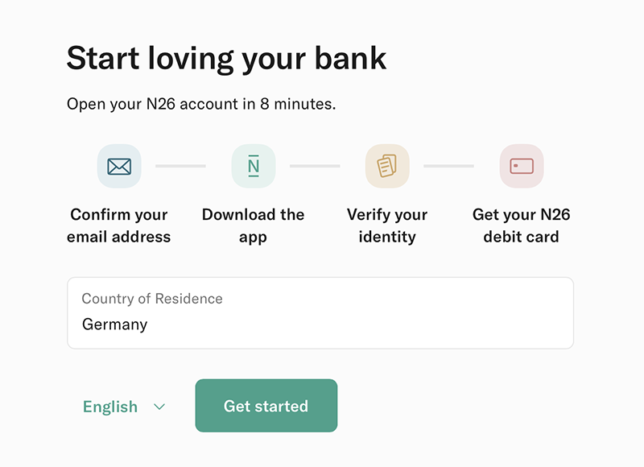Click the N26 app logo icon
644x467 pixels.
253,166
